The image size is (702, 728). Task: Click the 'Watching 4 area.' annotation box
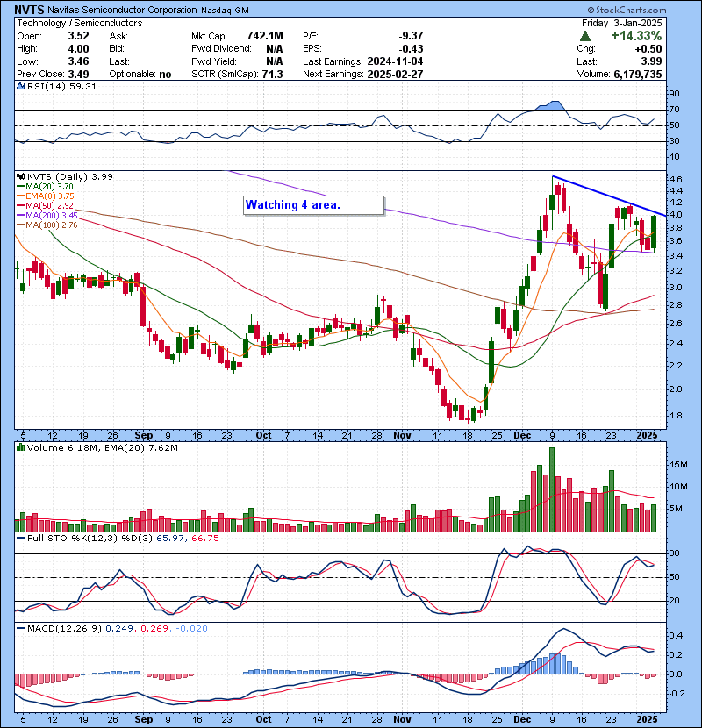[313, 205]
